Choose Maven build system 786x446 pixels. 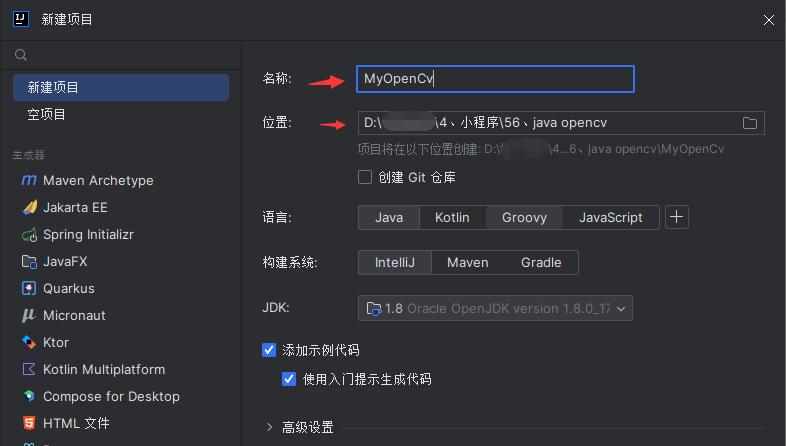tap(468, 263)
